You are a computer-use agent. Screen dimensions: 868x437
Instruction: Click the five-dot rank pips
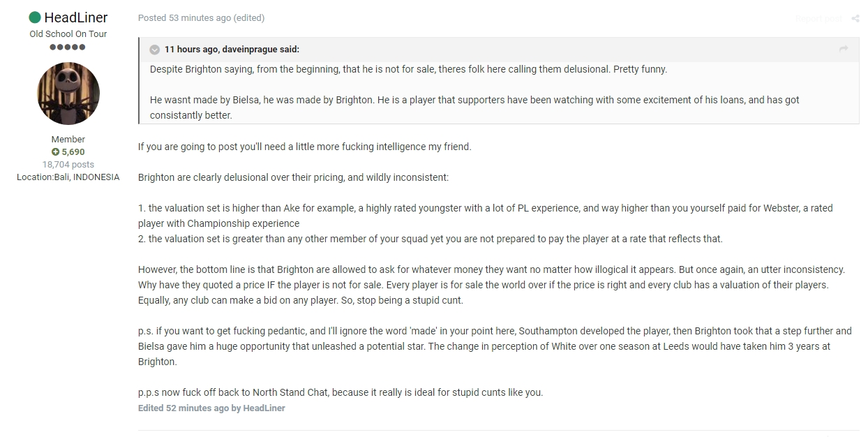[68, 47]
